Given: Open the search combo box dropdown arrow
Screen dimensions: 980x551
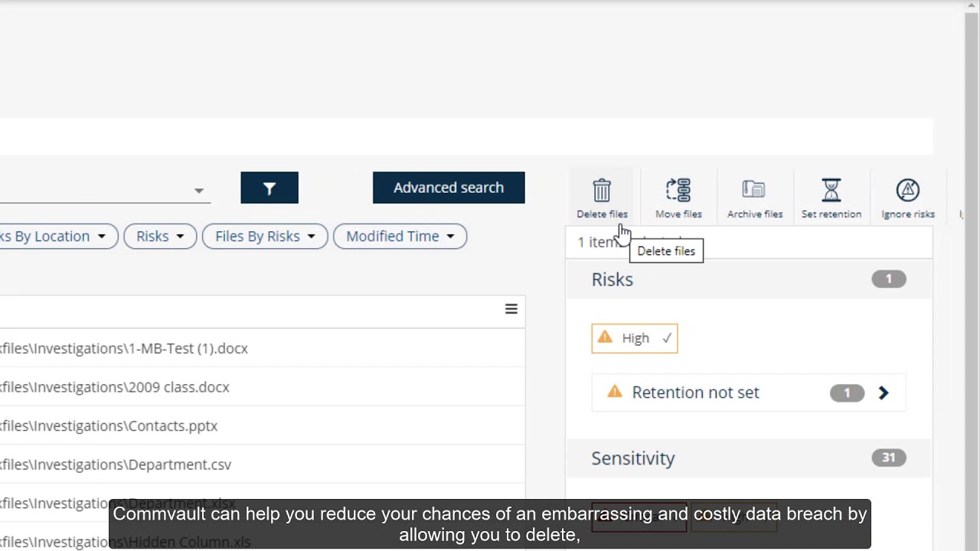Looking at the screenshot, I should [199, 191].
